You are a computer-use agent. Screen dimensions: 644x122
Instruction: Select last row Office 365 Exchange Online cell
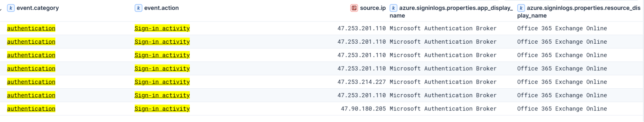coord(562,109)
